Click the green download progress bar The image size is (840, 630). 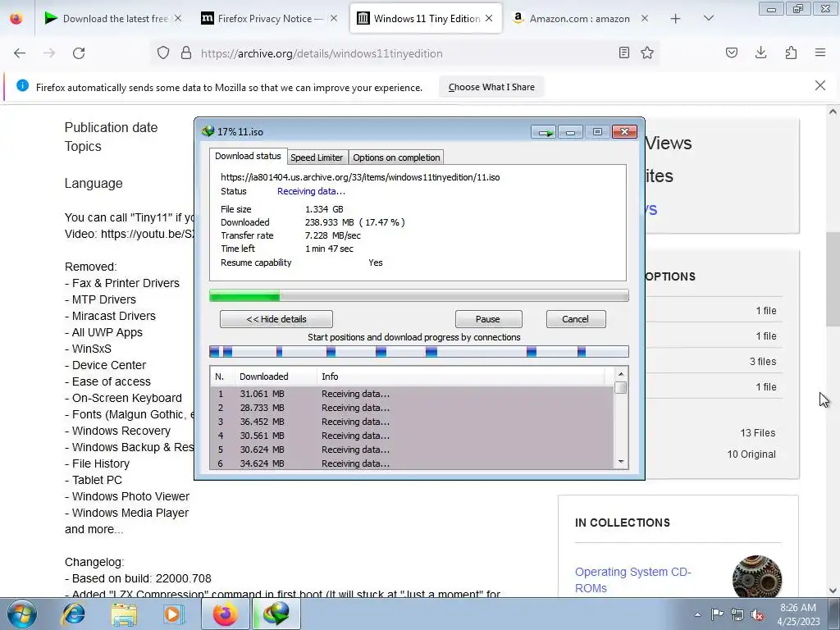[x=418, y=295]
